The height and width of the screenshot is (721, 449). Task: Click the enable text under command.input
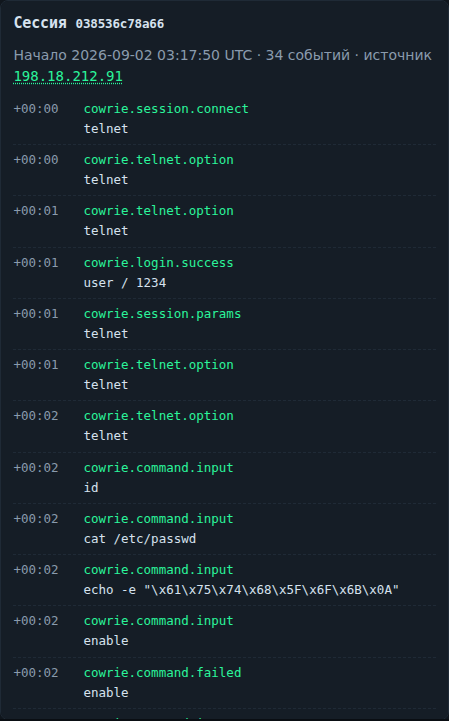[106, 641]
